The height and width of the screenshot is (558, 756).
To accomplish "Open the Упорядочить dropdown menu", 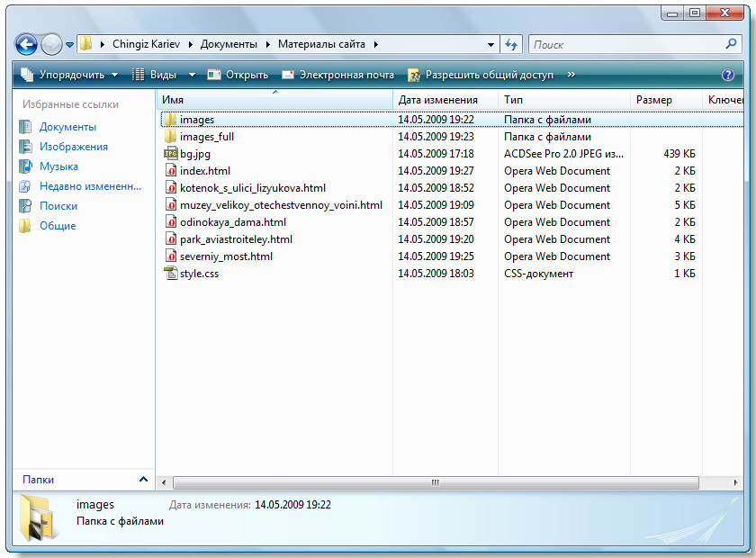I will 69,75.
